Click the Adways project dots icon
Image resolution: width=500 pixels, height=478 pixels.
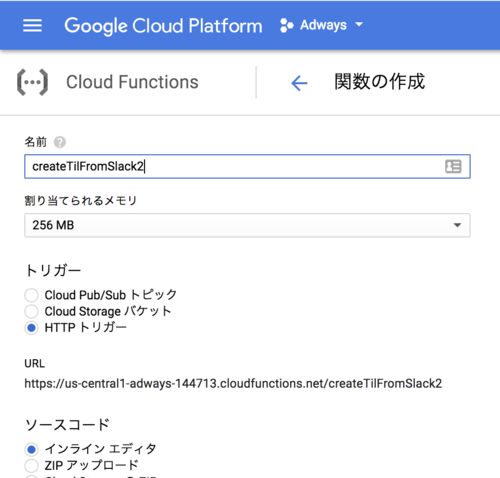point(287,25)
